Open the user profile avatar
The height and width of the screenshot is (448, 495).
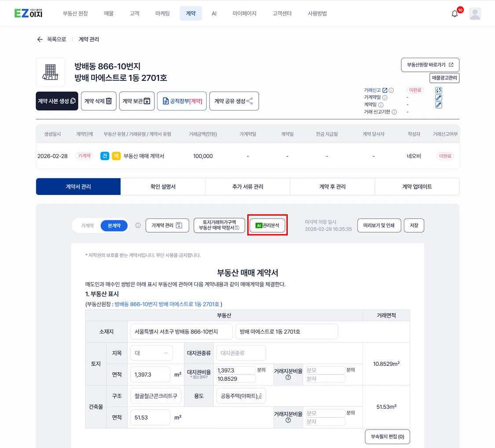click(475, 14)
